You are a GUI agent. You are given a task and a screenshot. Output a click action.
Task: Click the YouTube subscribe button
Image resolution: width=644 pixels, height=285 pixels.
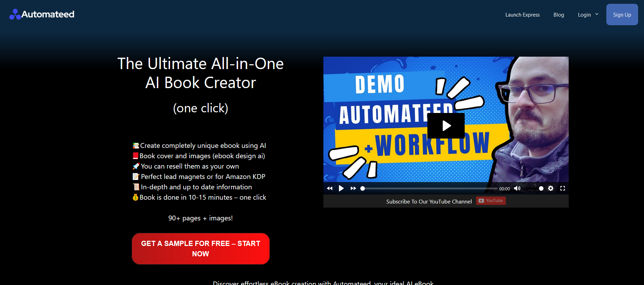(491, 201)
